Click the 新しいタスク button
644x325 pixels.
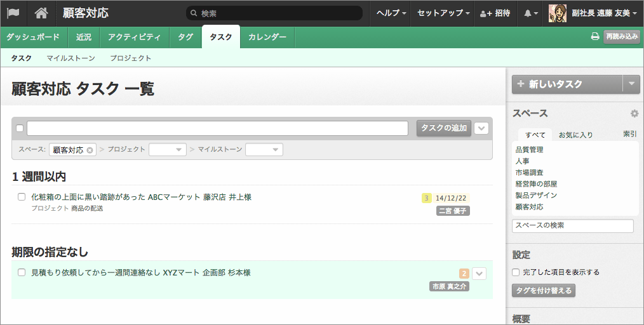coord(567,84)
